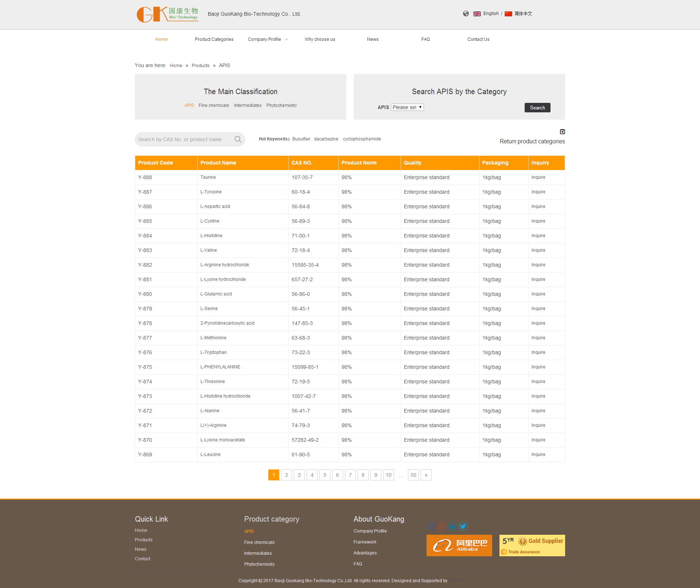Click the GuoKang Bio-Technology logo
700x588 pixels.
point(167,14)
